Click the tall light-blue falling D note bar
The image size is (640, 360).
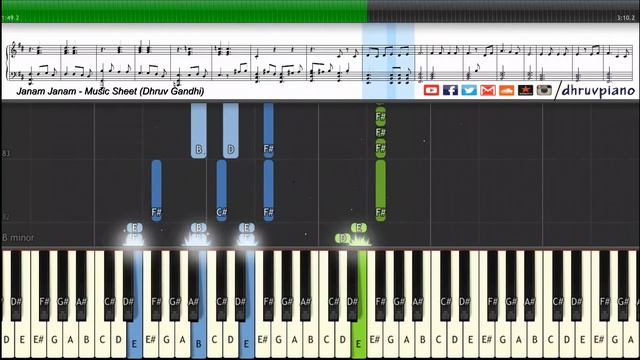[x=231, y=131]
